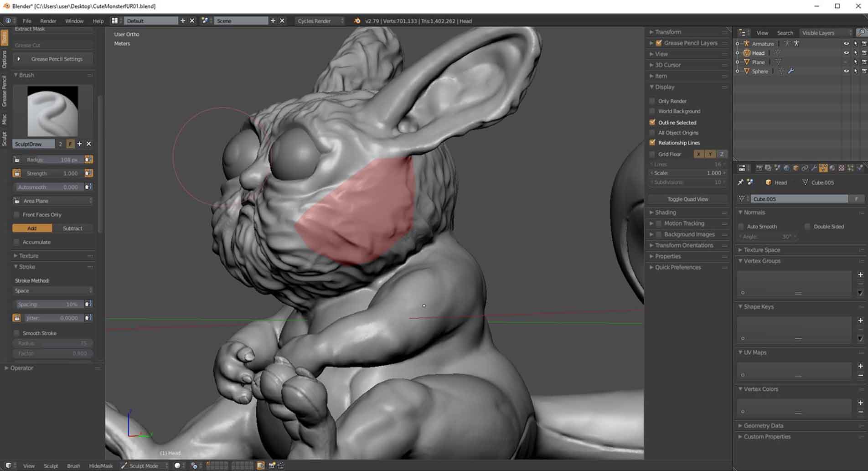Toggle jitter pressure sensitivity icon
This screenshot has width=868, height=471.
(88, 317)
